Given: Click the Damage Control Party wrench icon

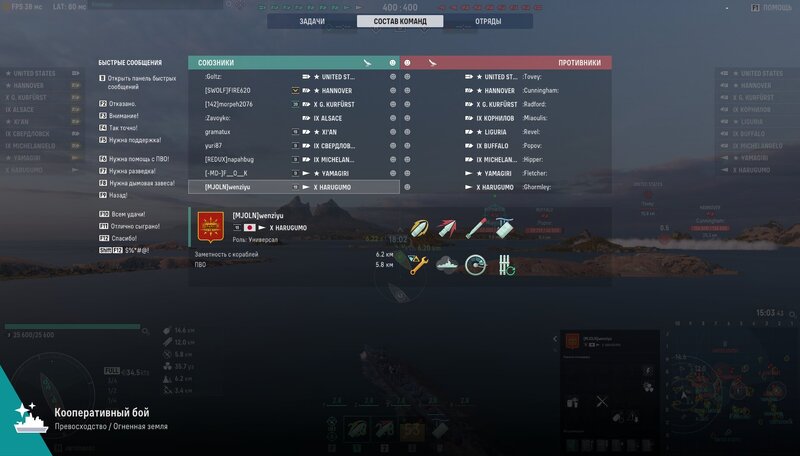Looking at the screenshot, I should pos(418,265).
